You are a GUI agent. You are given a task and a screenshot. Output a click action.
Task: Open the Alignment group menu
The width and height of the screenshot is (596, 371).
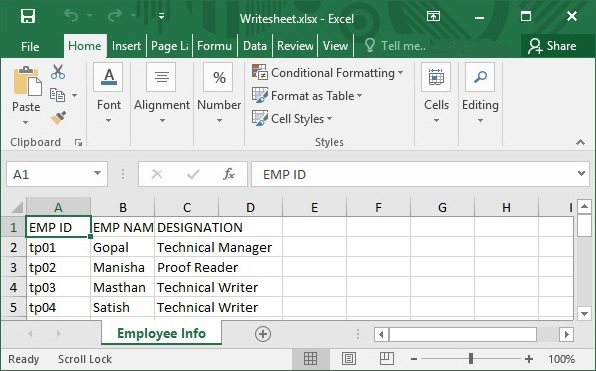[162, 94]
